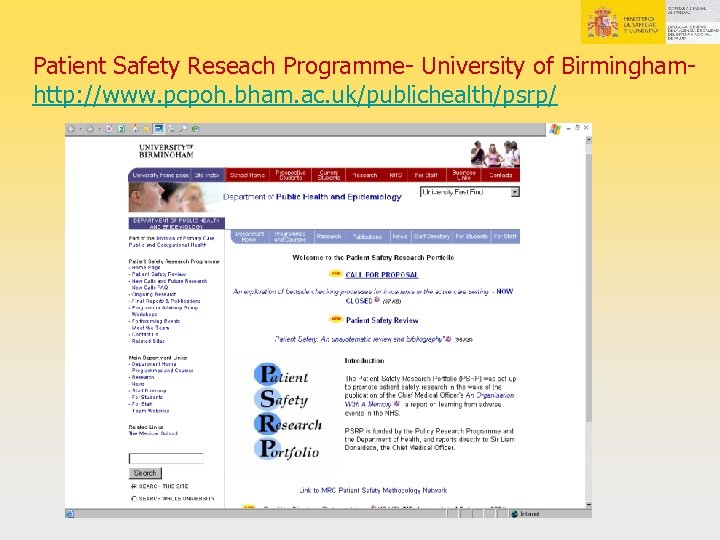Click the students photo in page header

point(495,153)
